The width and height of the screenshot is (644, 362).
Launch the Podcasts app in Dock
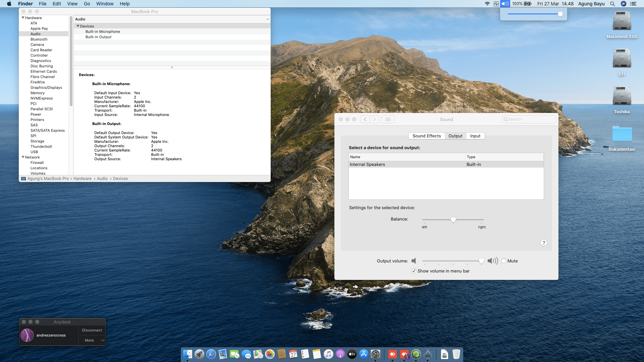pos(340,354)
